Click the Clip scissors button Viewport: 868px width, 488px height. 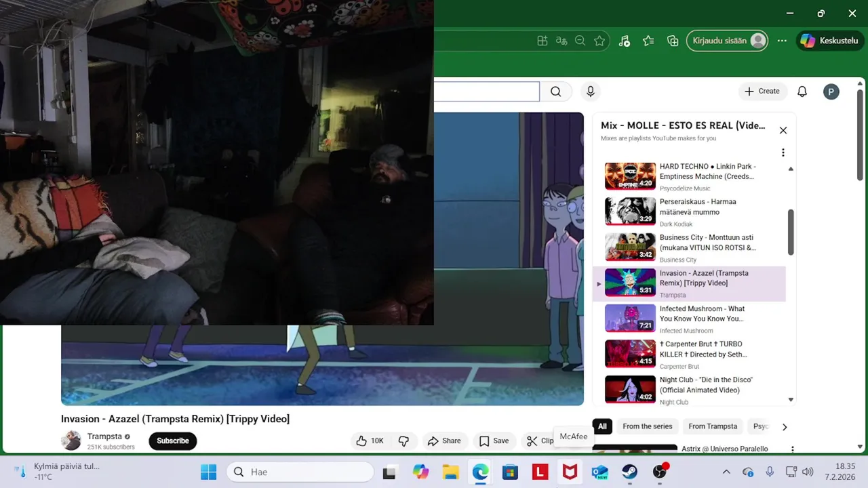point(540,441)
